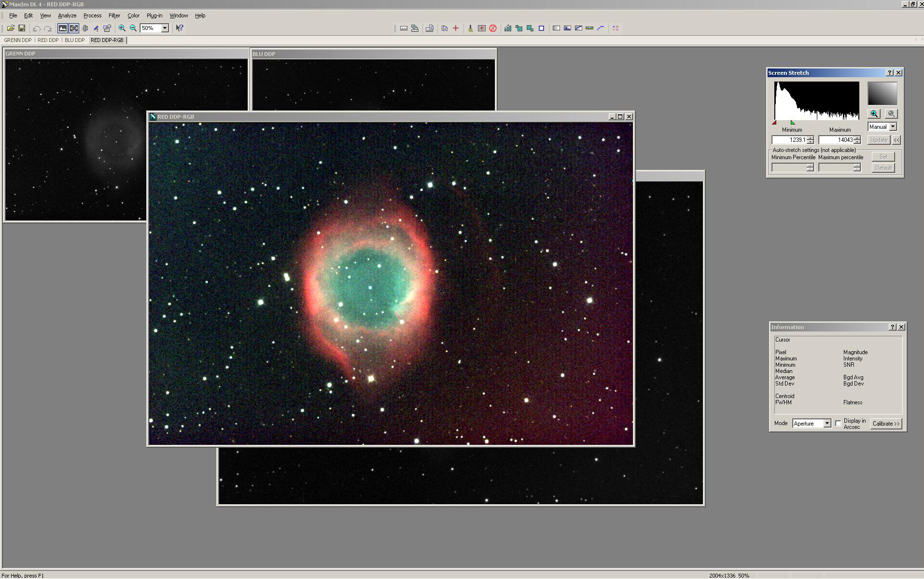
Task: Open the File menu
Action: pyautogui.click(x=13, y=15)
